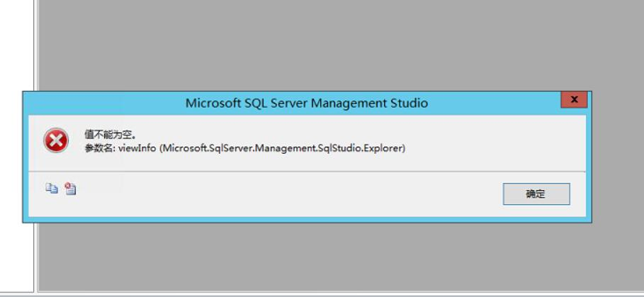Select the 值不能为空。 message line

(110, 135)
